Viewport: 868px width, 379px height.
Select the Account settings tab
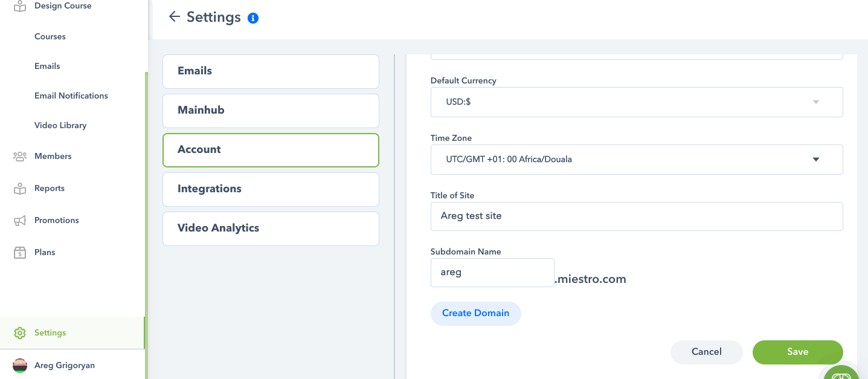pos(271,150)
